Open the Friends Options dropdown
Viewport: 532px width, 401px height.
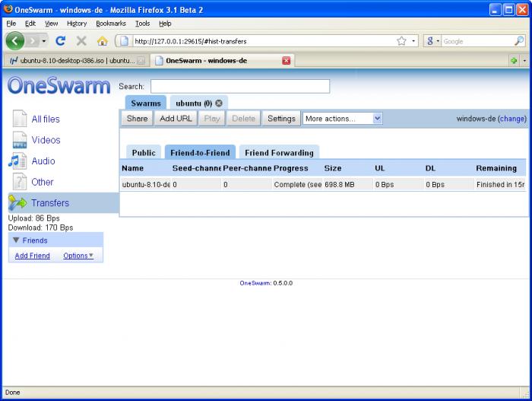pyautogui.click(x=78, y=256)
